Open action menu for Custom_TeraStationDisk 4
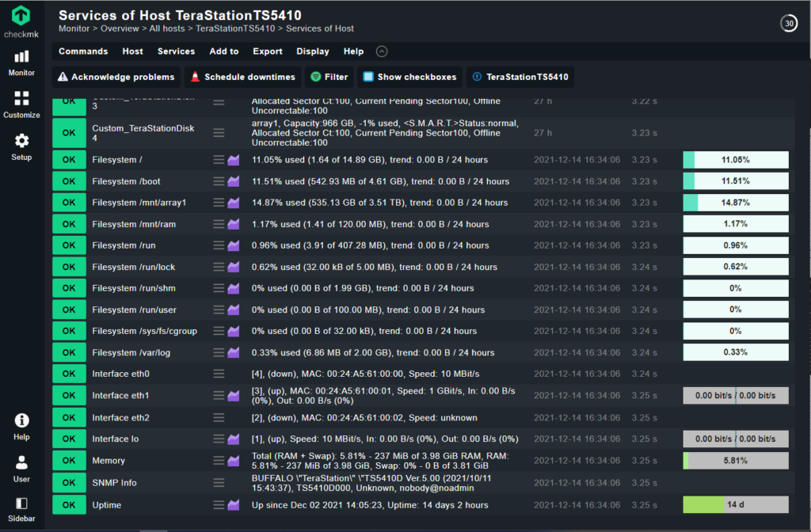Screen dimensions: 811x532 click(x=219, y=133)
